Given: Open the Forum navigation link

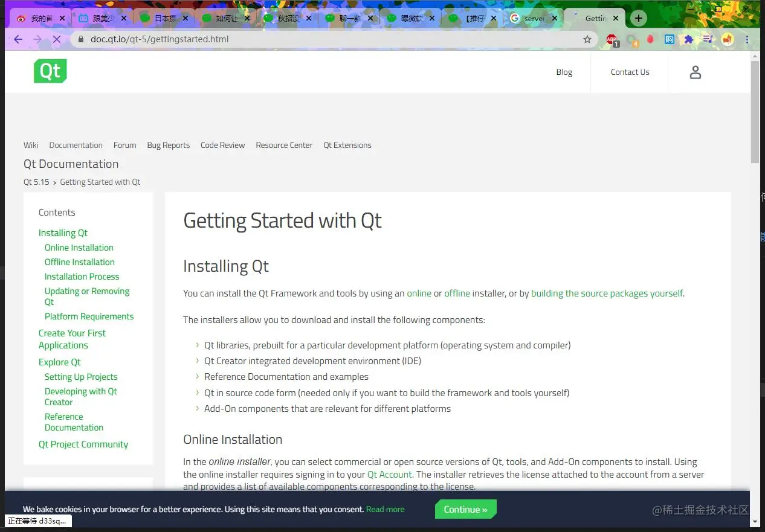Looking at the screenshot, I should (124, 145).
